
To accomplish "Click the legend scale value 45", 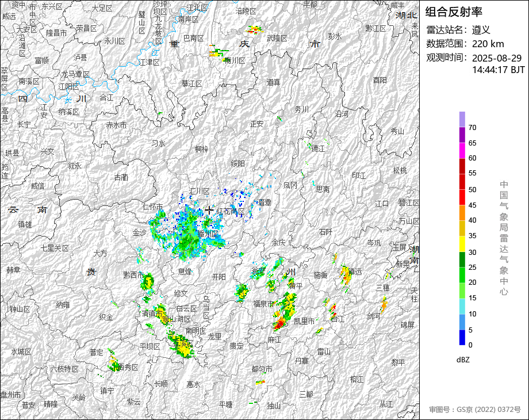I will [x=472, y=205].
